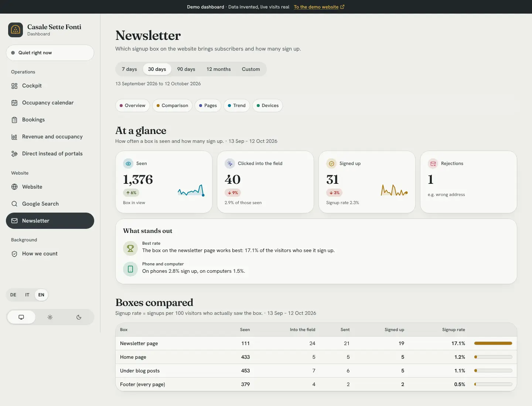This screenshot has width=532, height=406.
Task: Switch to dark theme moon icon
Action: (x=79, y=317)
